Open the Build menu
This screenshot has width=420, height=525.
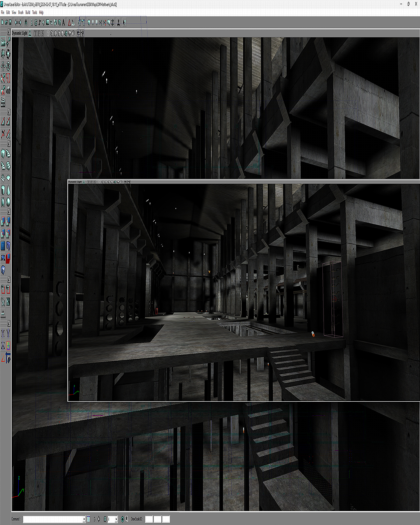(x=28, y=12)
